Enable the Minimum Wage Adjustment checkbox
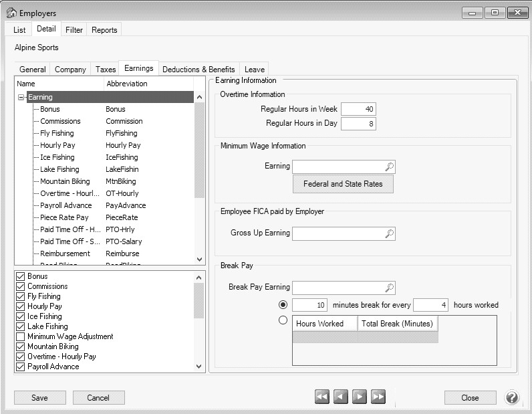532x414 pixels. click(x=20, y=336)
